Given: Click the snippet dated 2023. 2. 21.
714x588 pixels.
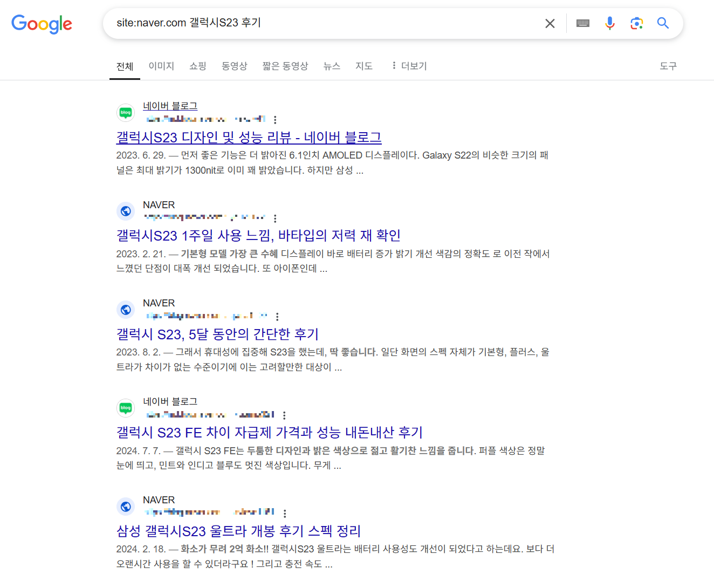Looking at the screenshot, I should 333,261.
